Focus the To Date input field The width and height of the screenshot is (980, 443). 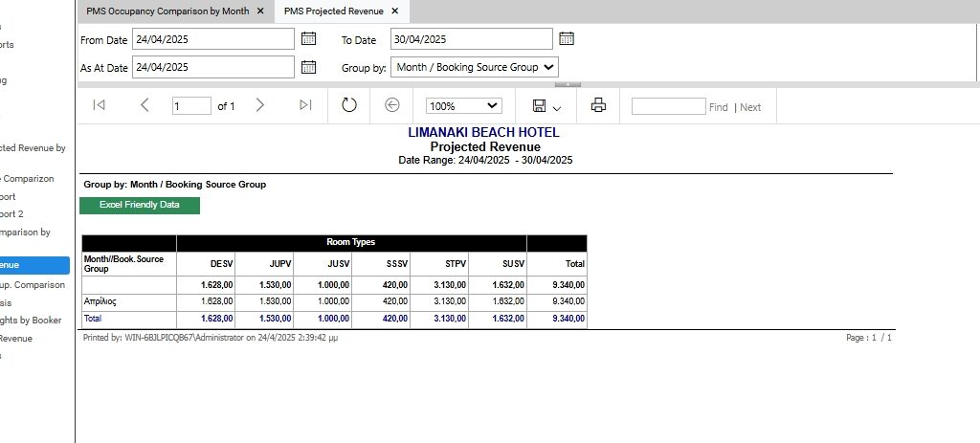(472, 38)
